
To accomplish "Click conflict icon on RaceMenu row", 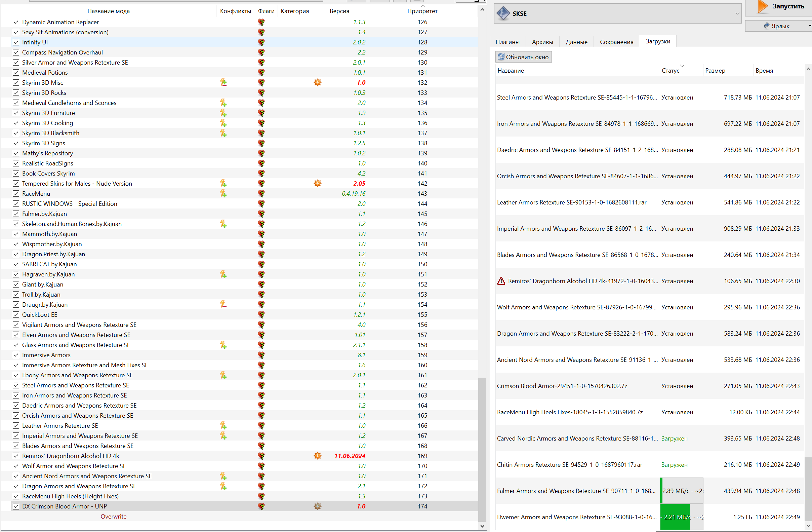I will (223, 194).
